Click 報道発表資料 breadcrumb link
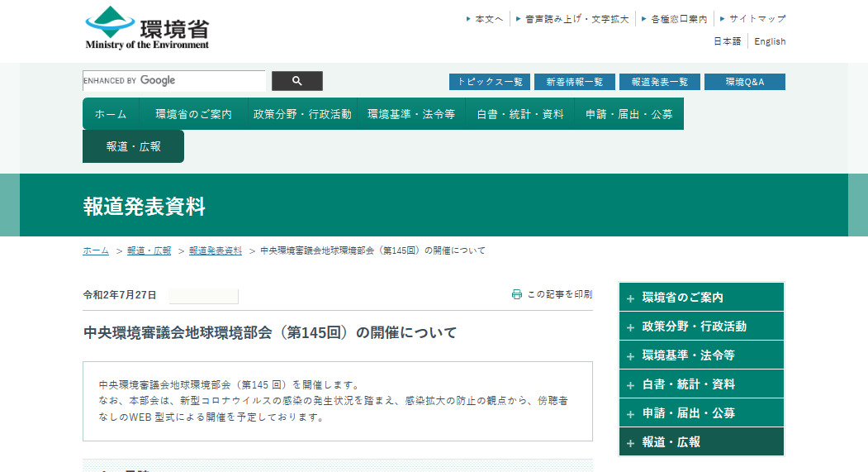 (x=215, y=250)
